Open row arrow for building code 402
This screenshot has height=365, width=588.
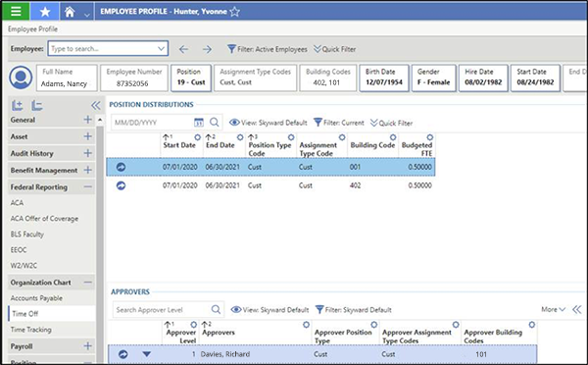pyautogui.click(x=121, y=185)
